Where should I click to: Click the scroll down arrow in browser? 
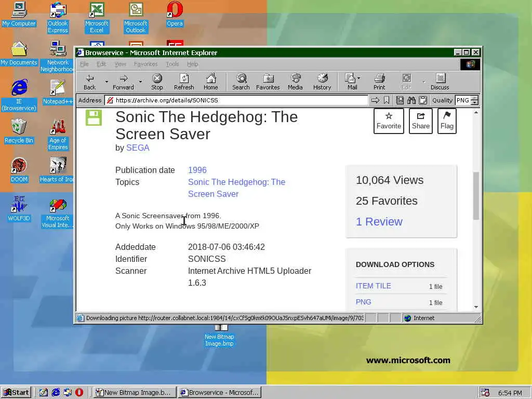476,307
